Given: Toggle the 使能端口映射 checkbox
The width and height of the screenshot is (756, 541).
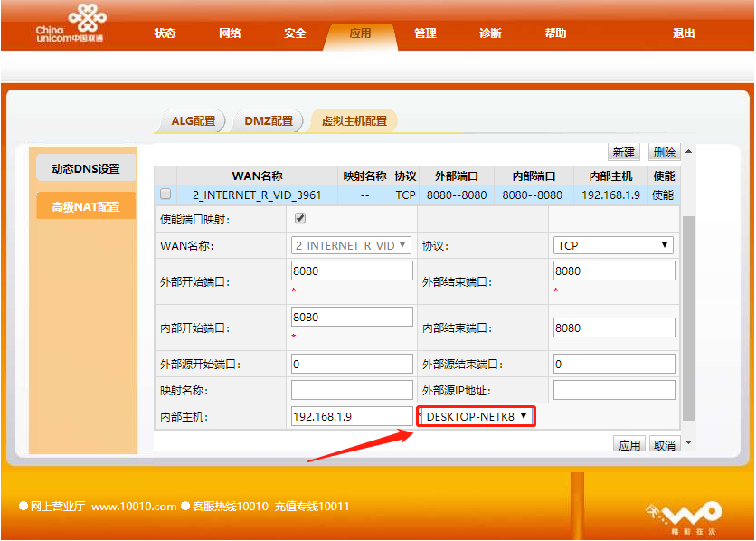Looking at the screenshot, I should click(x=300, y=218).
